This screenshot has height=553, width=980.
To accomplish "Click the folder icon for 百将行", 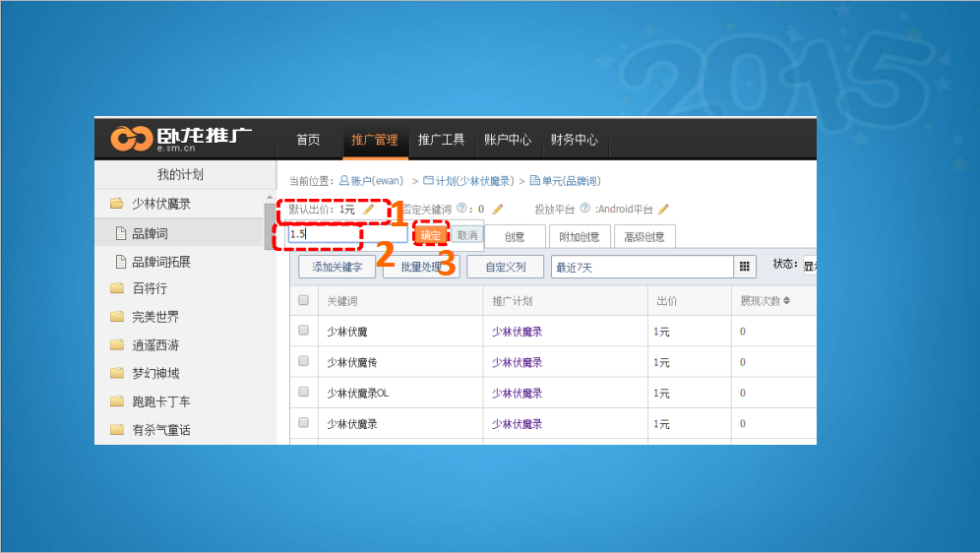I will point(116,289).
